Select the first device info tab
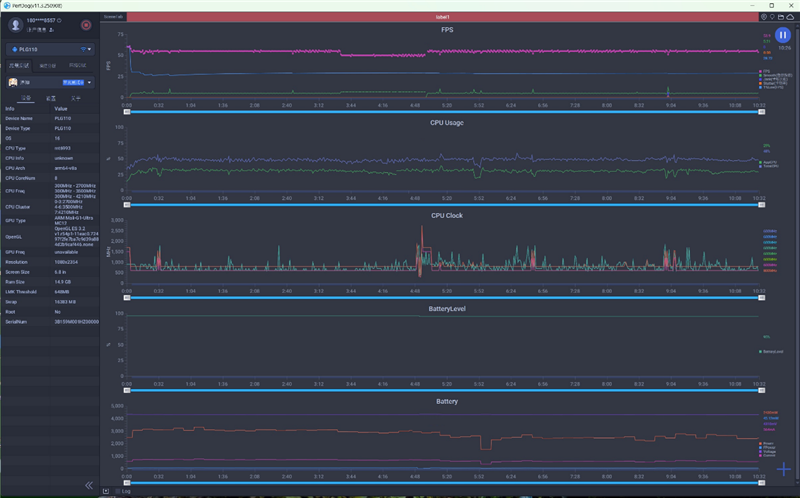This screenshot has height=498, width=800. pyautogui.click(x=26, y=99)
